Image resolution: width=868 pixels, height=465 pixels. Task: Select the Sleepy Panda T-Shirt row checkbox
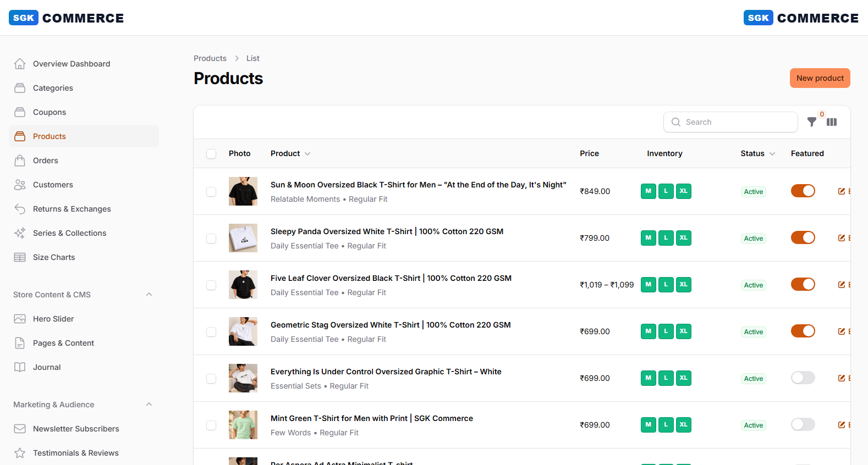211,239
